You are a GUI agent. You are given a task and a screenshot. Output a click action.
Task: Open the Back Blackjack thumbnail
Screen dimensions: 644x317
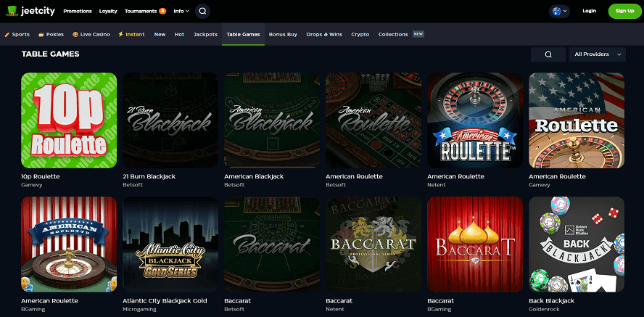(x=577, y=244)
